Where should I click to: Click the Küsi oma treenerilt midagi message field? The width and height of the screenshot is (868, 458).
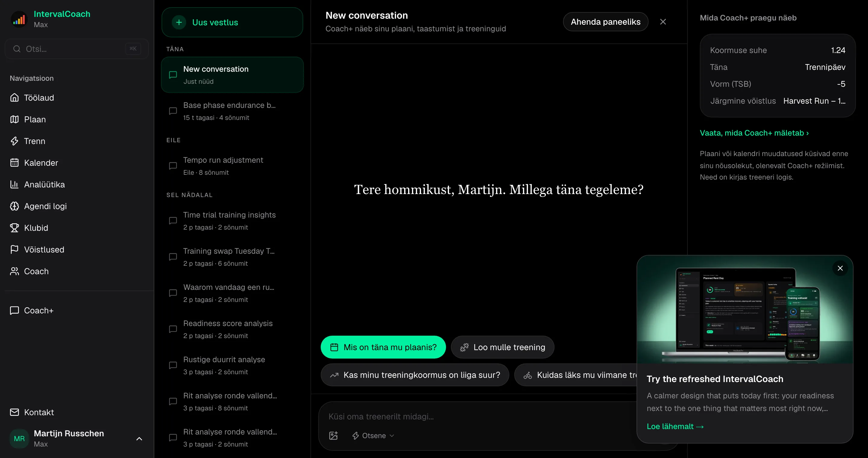482,417
